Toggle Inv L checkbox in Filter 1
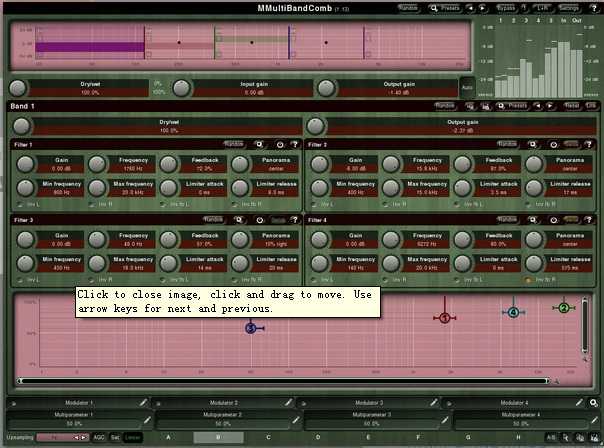 18,203
